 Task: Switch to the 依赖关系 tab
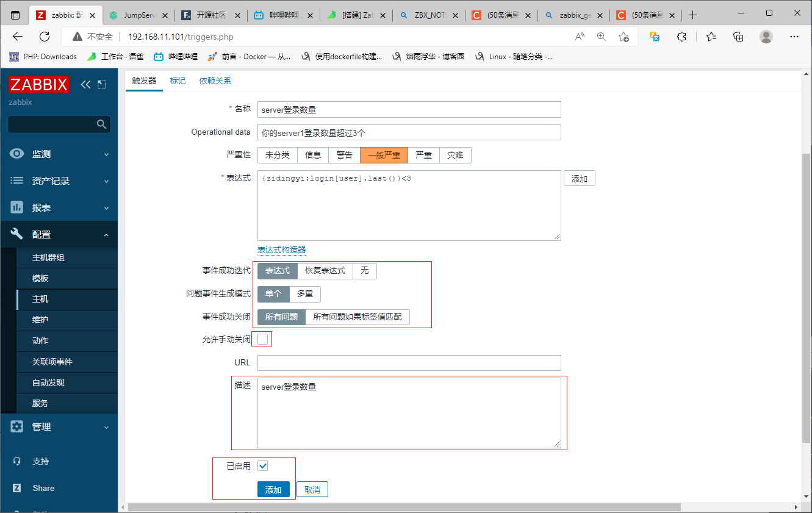[215, 81]
